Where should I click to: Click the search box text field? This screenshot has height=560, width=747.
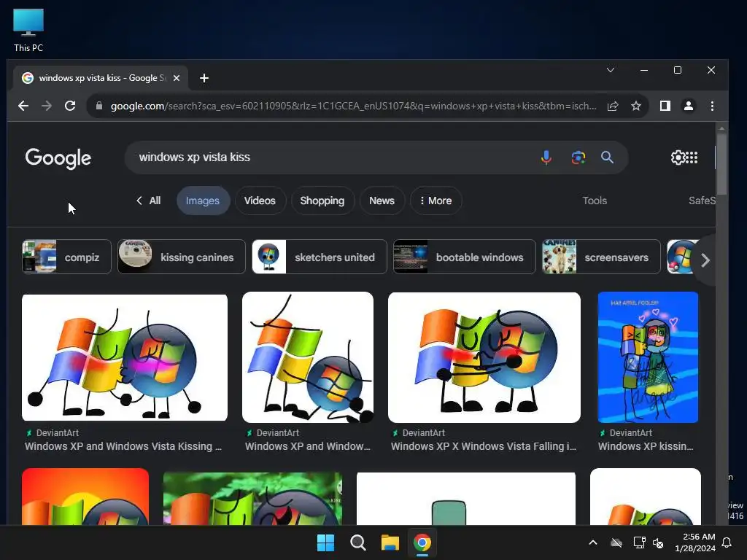pos(333,157)
